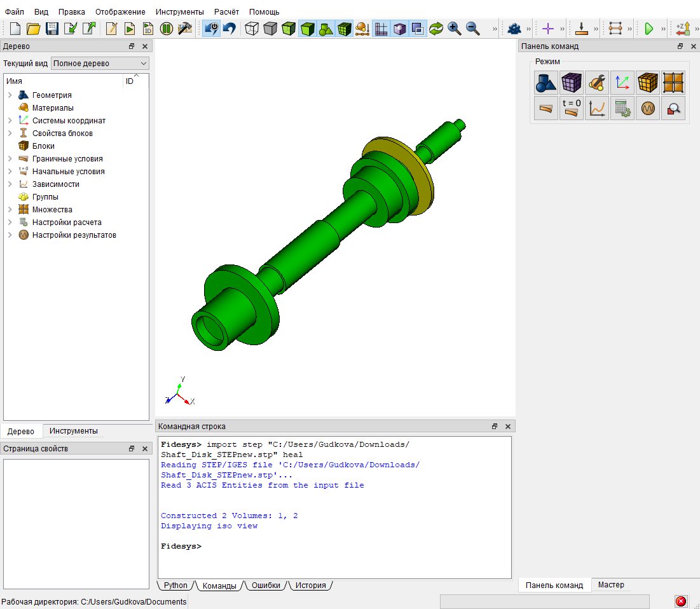Click the import icon with green checkmark
The height and width of the screenshot is (609, 700).
[x=70, y=29]
